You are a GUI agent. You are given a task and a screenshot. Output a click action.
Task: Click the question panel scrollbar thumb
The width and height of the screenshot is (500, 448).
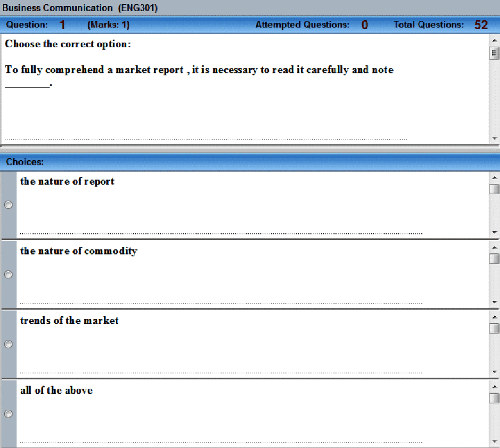tap(495, 53)
